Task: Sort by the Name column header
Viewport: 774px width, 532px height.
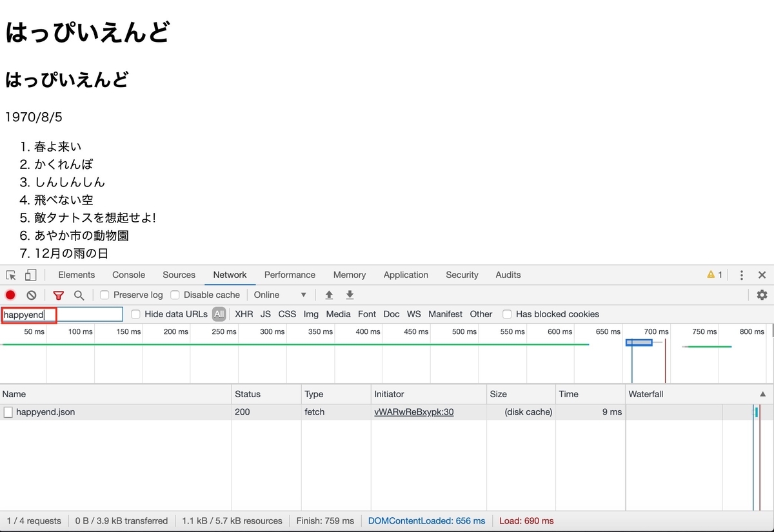Action: click(116, 394)
